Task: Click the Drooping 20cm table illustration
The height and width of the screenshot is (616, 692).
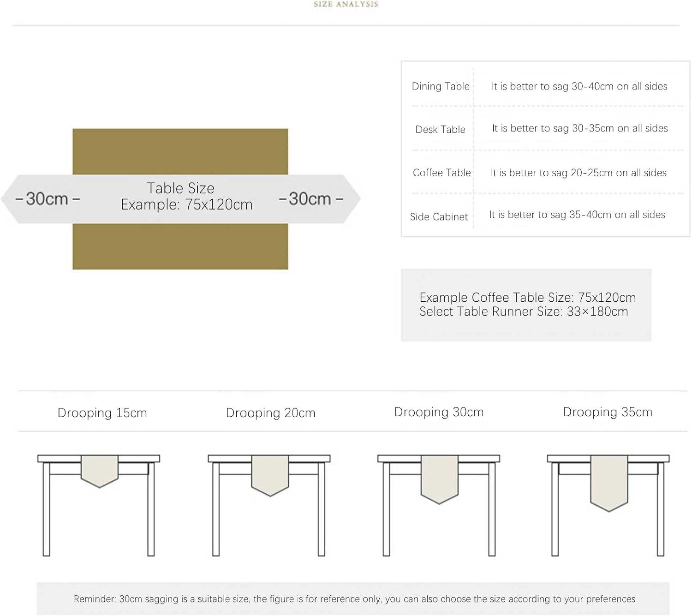Action: 269,505
